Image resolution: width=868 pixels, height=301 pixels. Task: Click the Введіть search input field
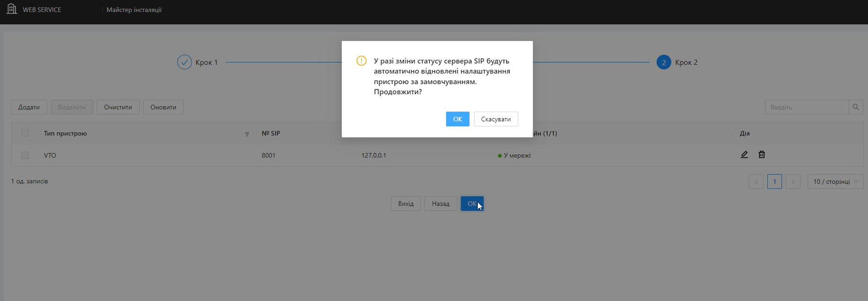806,107
